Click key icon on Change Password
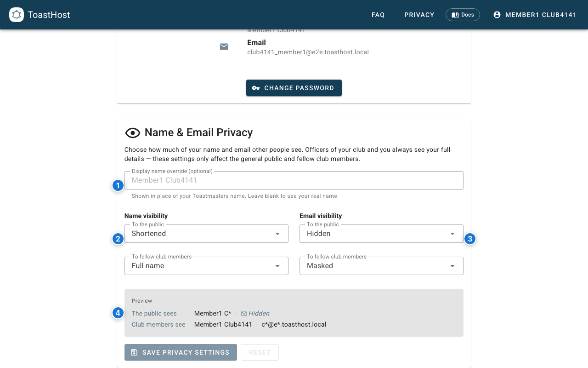This screenshot has width=588, height=368. point(256,88)
